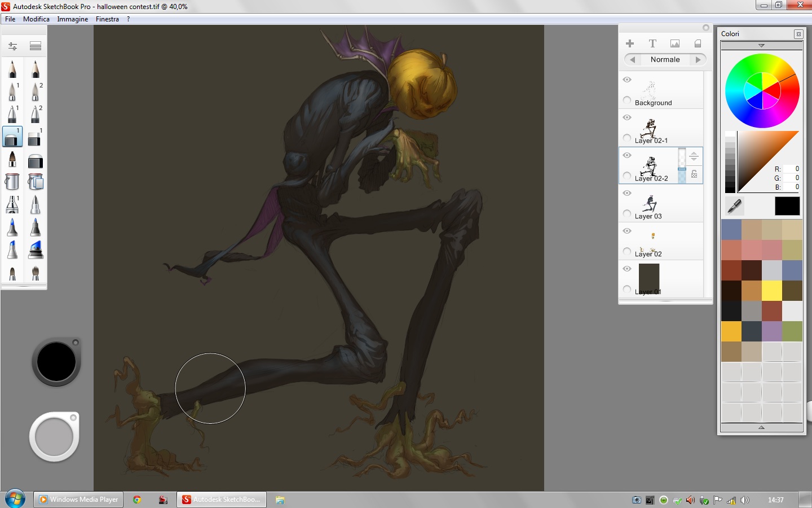Click the R value field
Image resolution: width=812 pixels, height=508 pixels.
792,169
